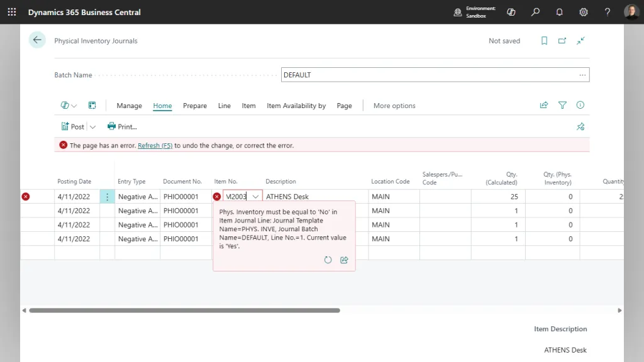Click the Refresh (F5) error link

coord(155,145)
